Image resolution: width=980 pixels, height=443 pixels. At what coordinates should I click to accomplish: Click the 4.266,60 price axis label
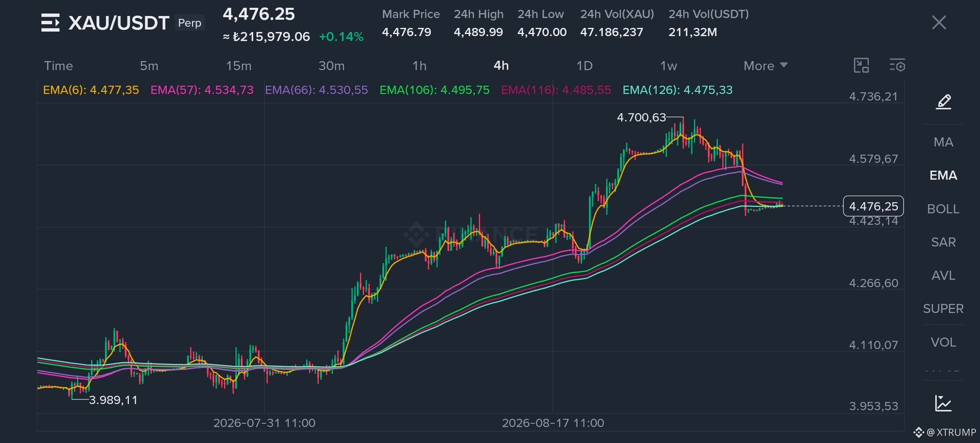pos(873,283)
